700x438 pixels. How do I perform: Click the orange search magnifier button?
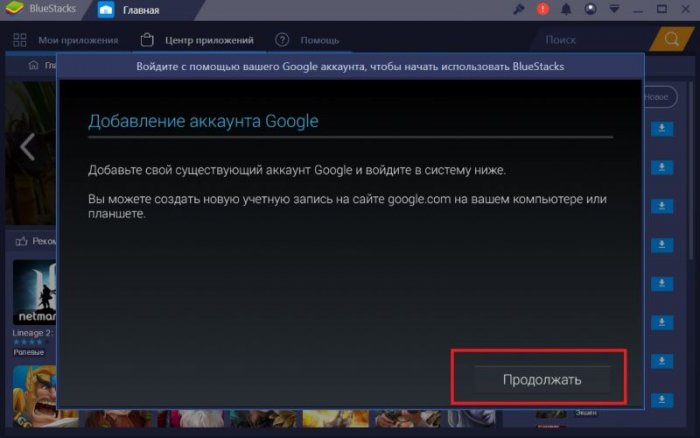click(x=671, y=39)
